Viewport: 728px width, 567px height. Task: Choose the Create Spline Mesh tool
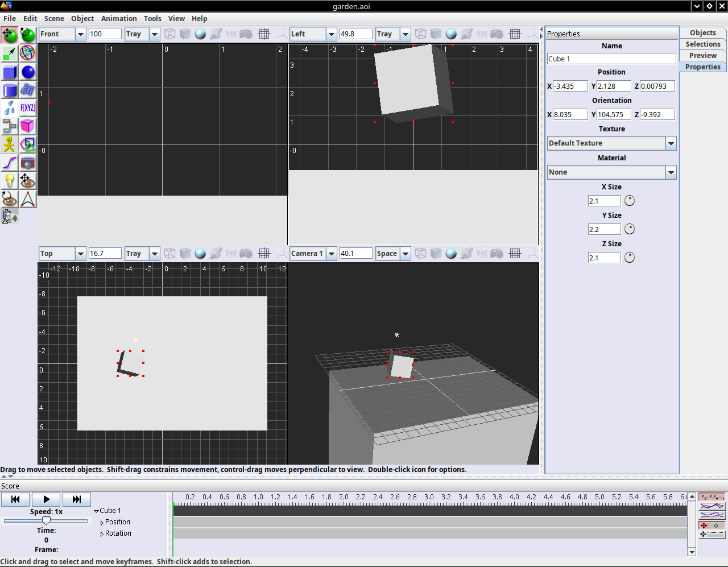pos(28,90)
